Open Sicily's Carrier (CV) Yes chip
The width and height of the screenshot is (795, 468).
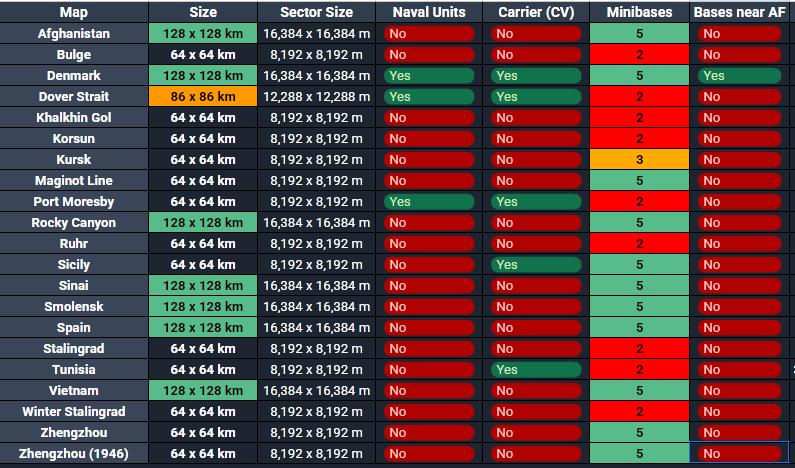[x=535, y=265]
